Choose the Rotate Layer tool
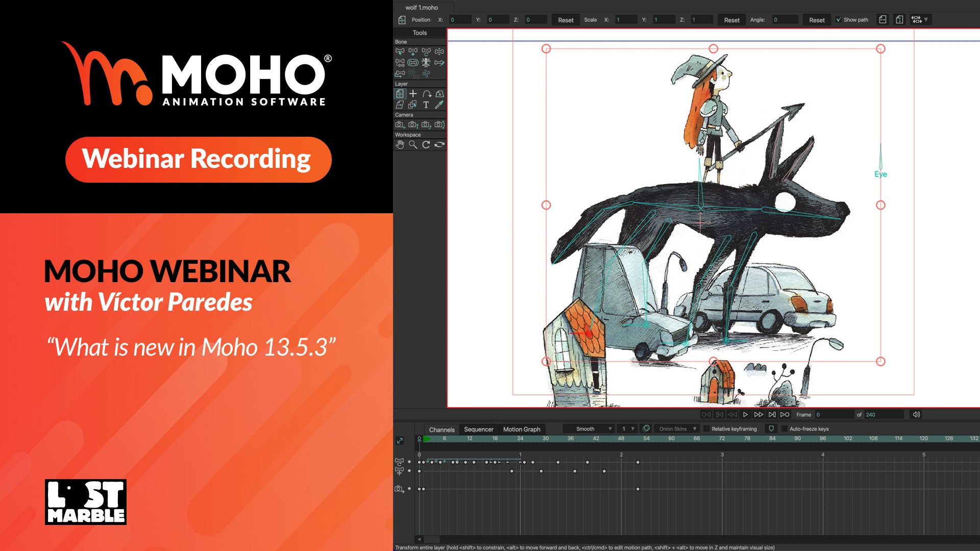The image size is (980, 551). [x=426, y=94]
